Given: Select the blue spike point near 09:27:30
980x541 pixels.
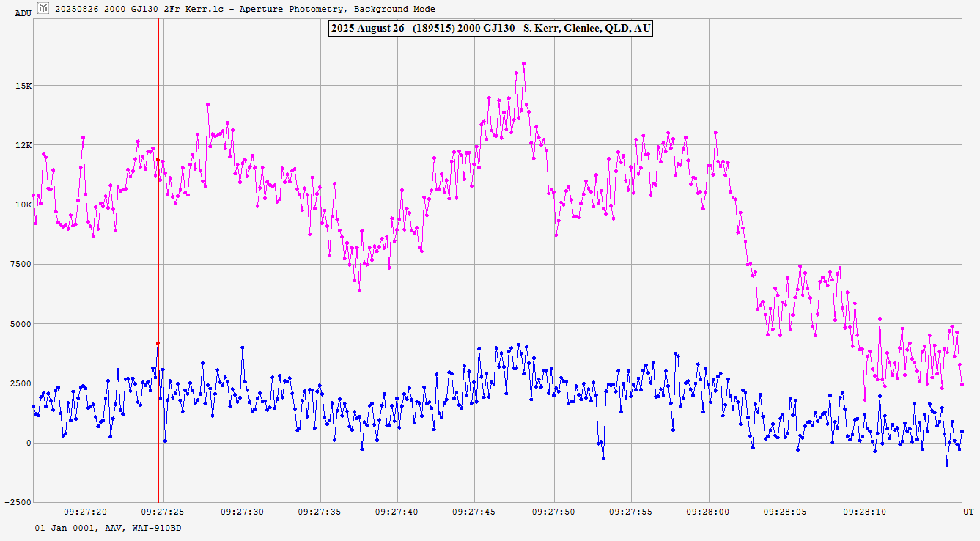Looking at the screenshot, I should tap(242, 347).
